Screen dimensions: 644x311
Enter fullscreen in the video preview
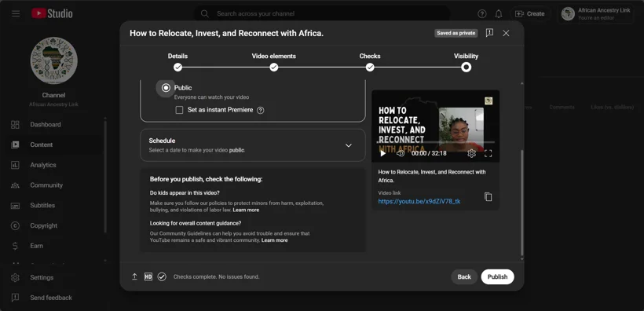pyautogui.click(x=488, y=153)
